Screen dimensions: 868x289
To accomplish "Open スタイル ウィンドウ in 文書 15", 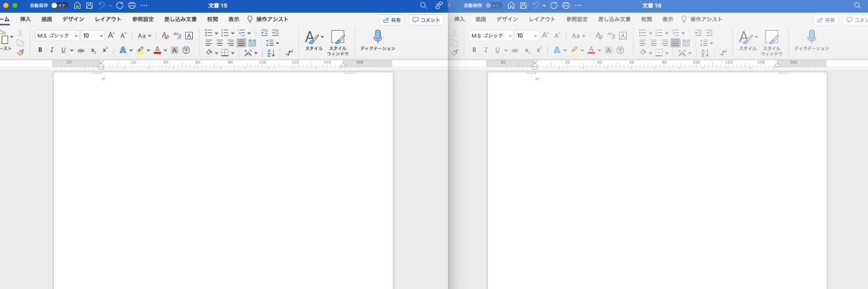I will point(338,43).
